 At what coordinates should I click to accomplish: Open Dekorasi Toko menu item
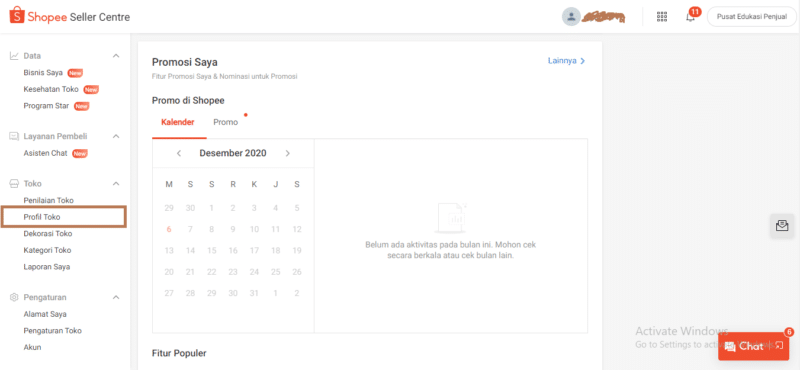pyautogui.click(x=48, y=234)
